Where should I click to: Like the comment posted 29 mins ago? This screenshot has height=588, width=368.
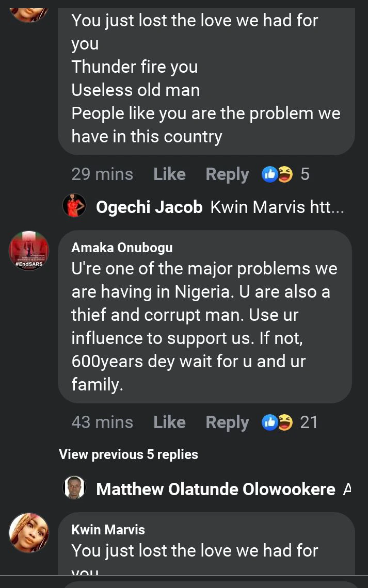pyautogui.click(x=169, y=174)
